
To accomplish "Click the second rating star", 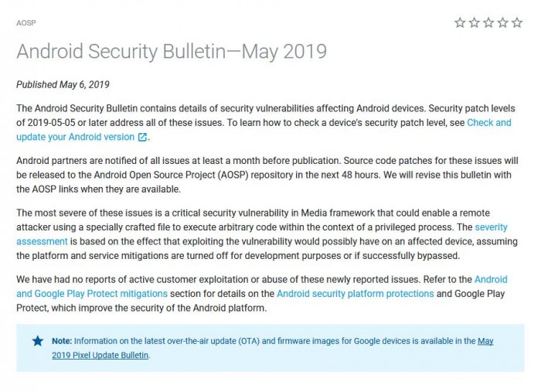I will point(475,23).
